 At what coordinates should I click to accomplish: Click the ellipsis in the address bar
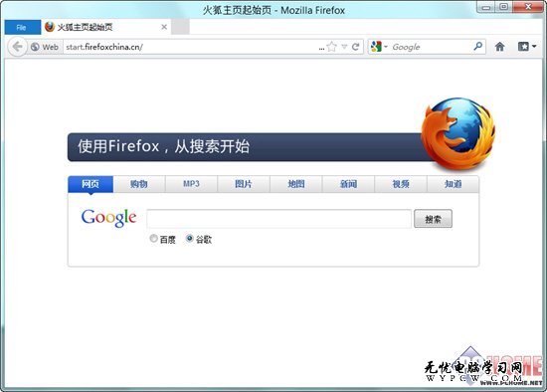[x=321, y=48]
